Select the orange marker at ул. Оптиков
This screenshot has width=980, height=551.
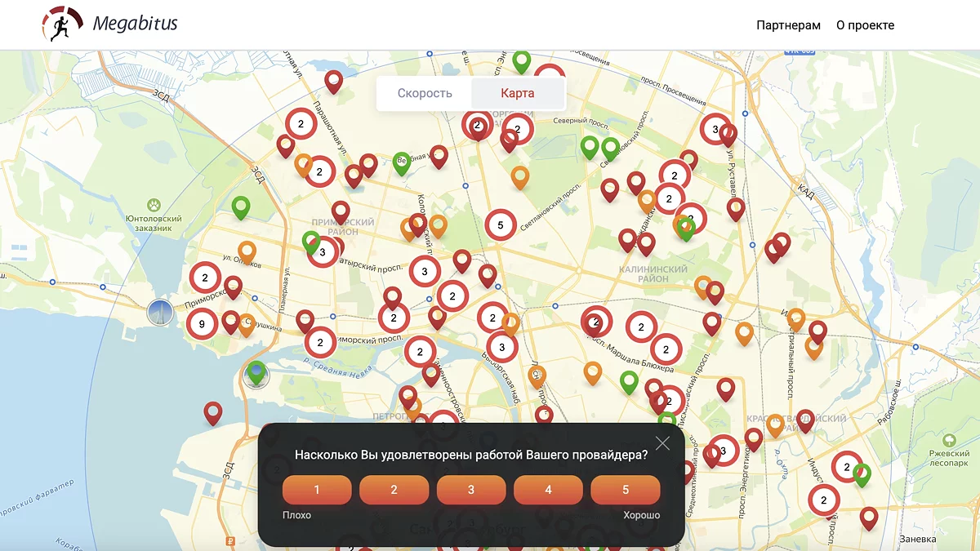pyautogui.click(x=247, y=252)
